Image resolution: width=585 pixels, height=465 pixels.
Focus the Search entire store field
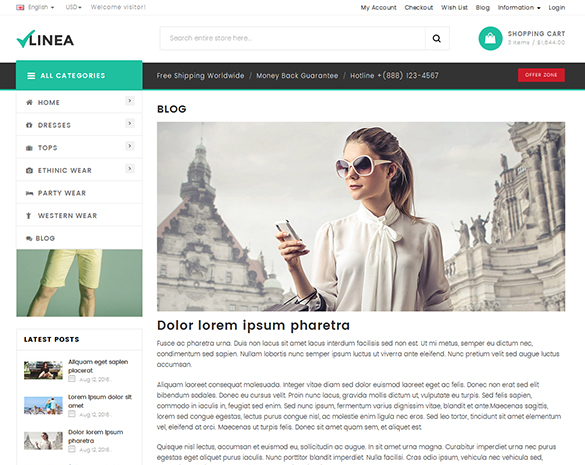click(x=293, y=38)
